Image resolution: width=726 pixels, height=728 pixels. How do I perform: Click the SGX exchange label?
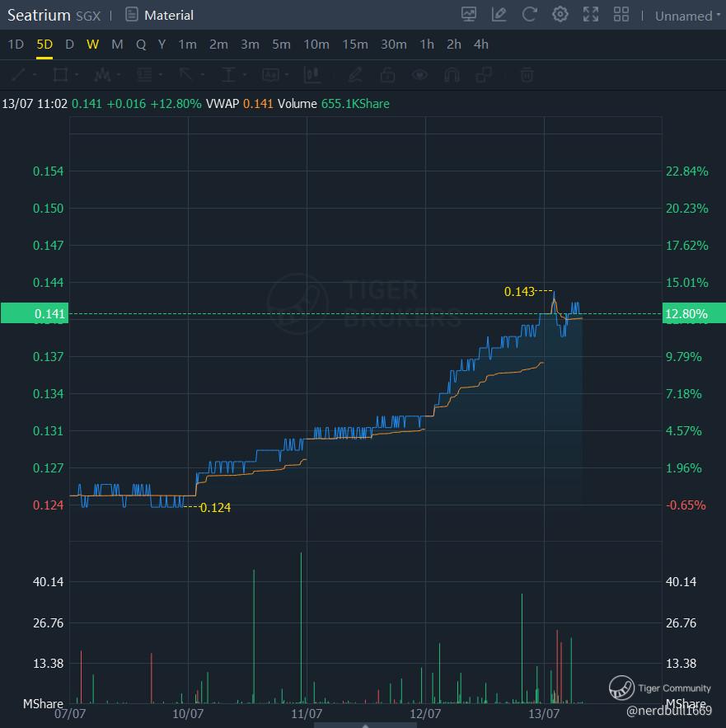(88, 16)
